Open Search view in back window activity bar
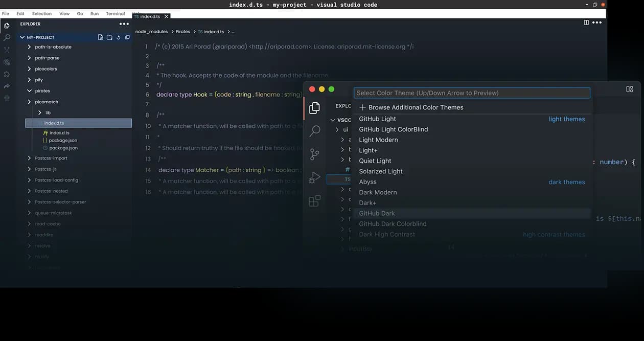This screenshot has width=644, height=341. tap(7, 38)
